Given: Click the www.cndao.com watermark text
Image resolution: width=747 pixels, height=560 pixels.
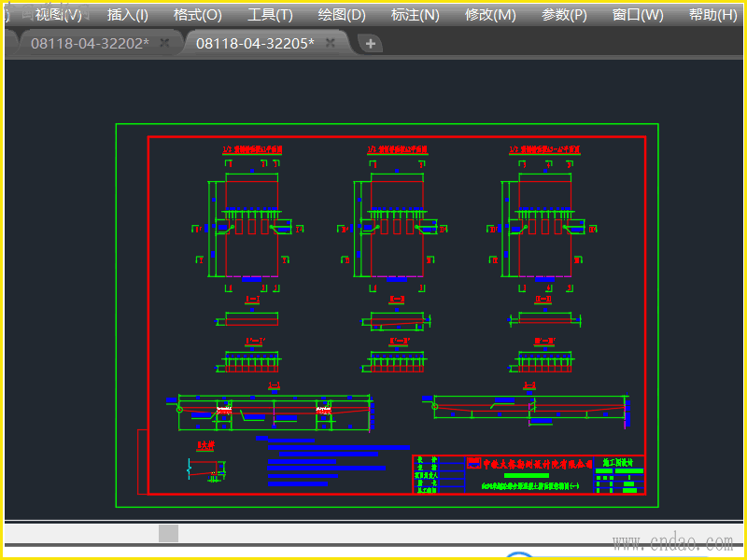Looking at the screenshot, I should coord(670,542).
